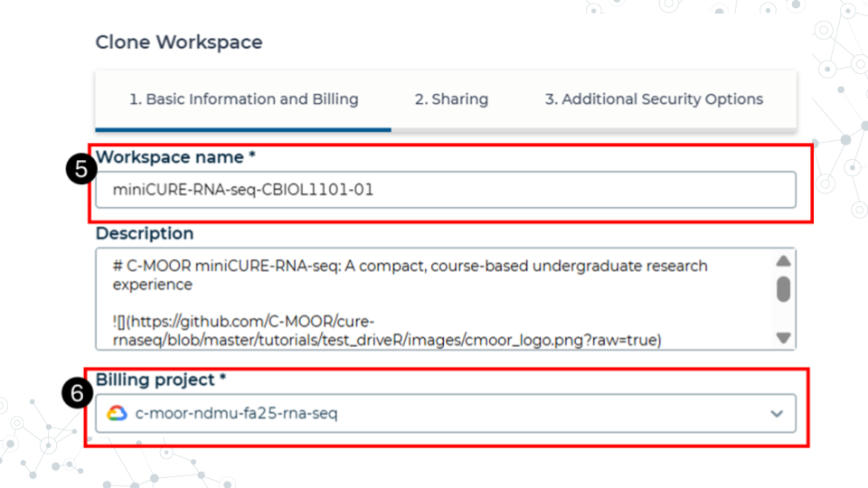
Task: Click the Workspace name input field
Action: [446, 190]
